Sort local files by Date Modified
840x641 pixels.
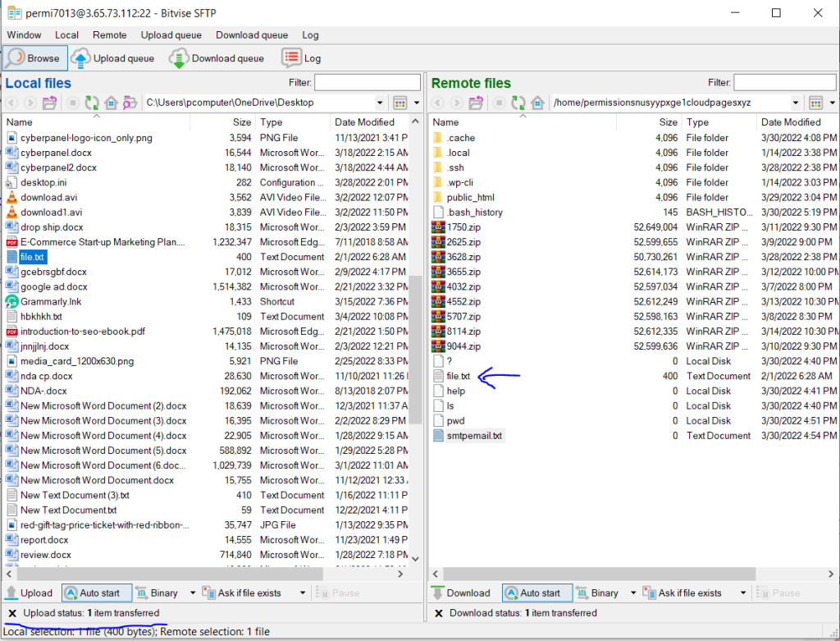pos(370,122)
